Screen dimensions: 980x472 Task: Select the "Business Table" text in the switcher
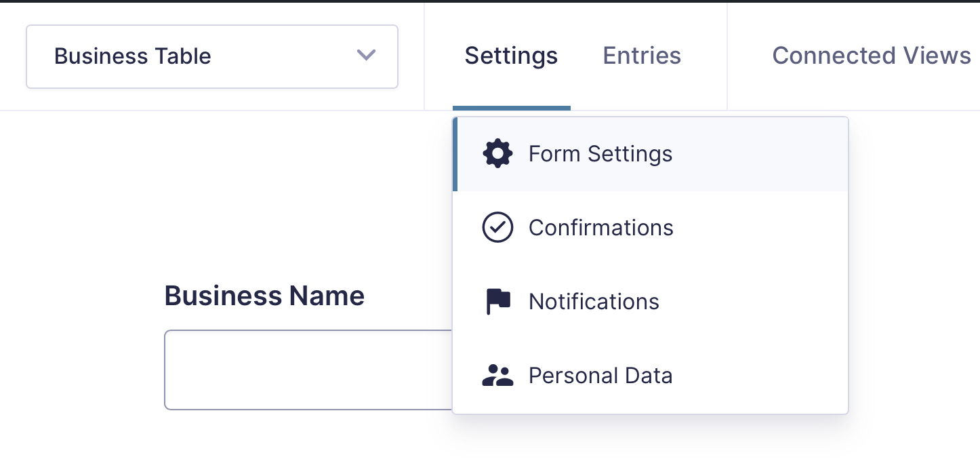133,56
